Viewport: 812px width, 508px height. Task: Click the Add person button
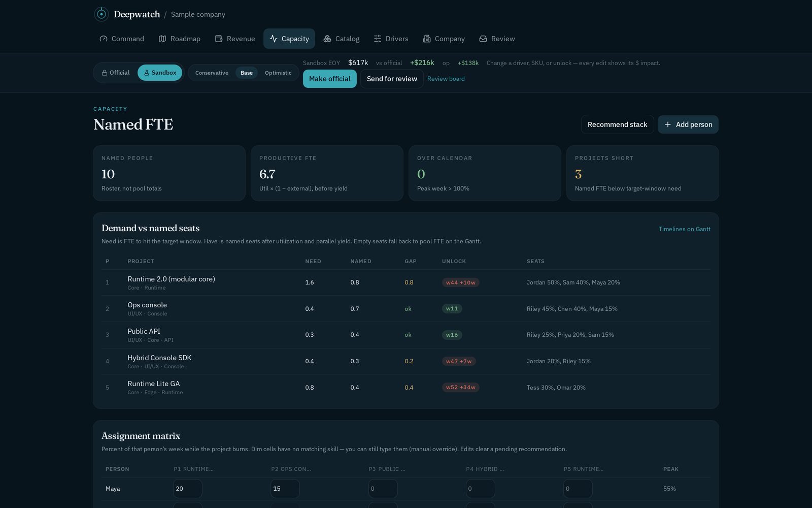click(688, 124)
